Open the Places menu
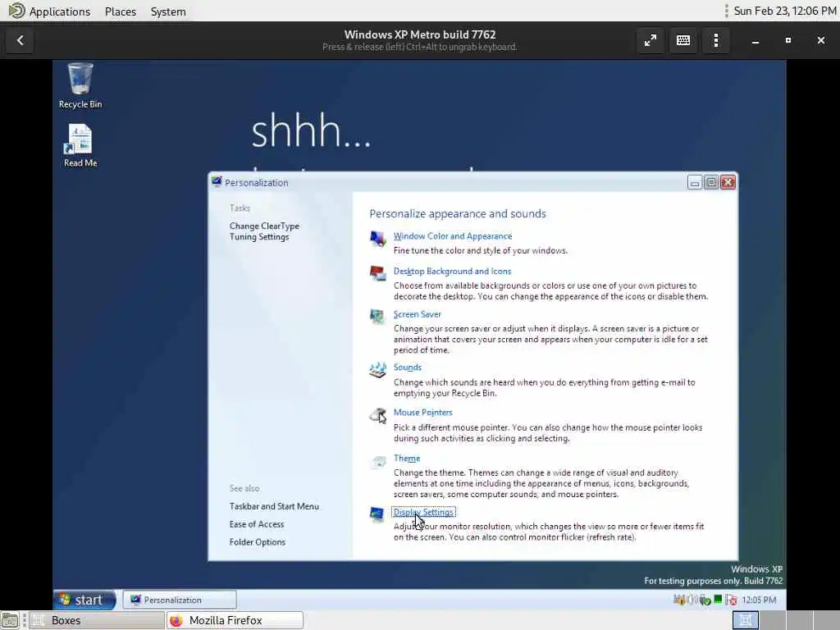 tap(121, 11)
